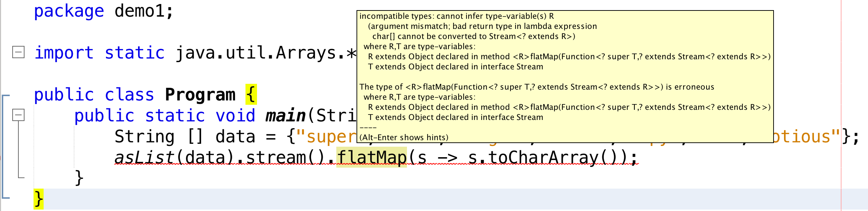
Task: Place cursor on the Program class name
Action: (x=200, y=95)
